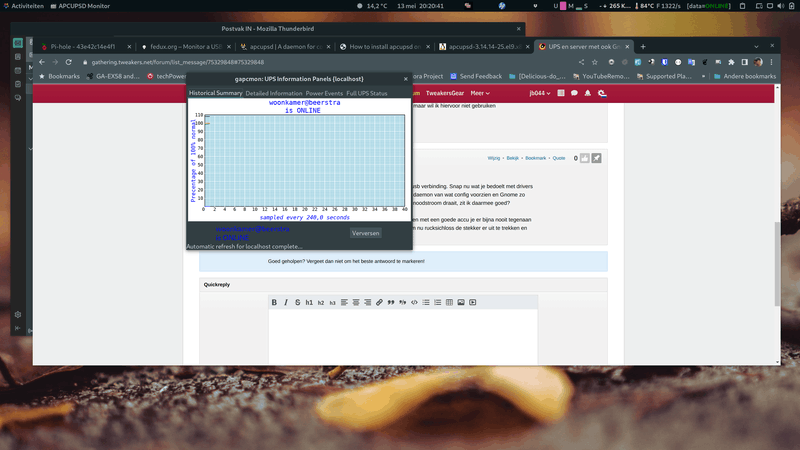Open Tweakers messages speech bubble
This screenshot has width=800, height=450.
[574, 93]
